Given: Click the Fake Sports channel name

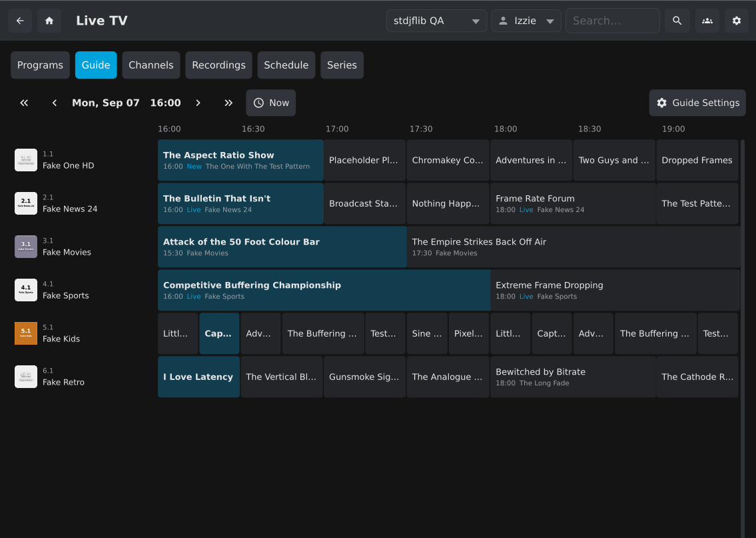Looking at the screenshot, I should [65, 296].
